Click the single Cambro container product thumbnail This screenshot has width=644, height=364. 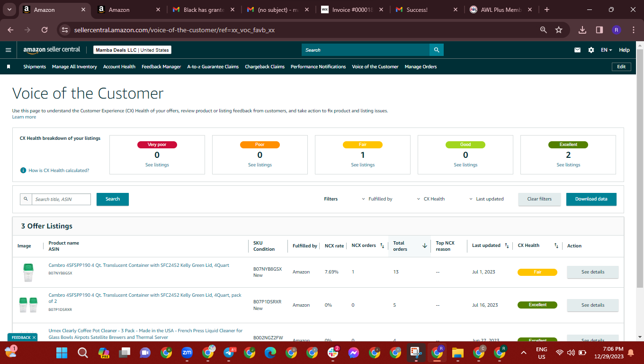click(x=28, y=273)
